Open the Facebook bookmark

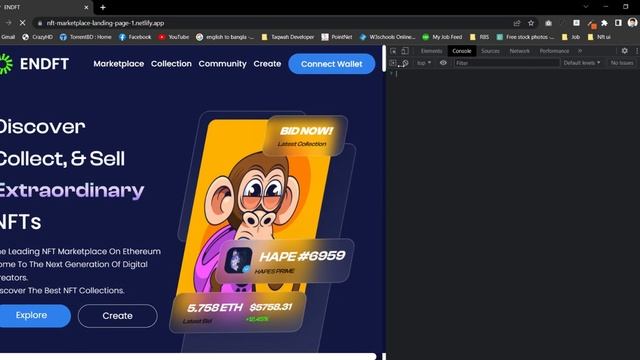pos(135,37)
